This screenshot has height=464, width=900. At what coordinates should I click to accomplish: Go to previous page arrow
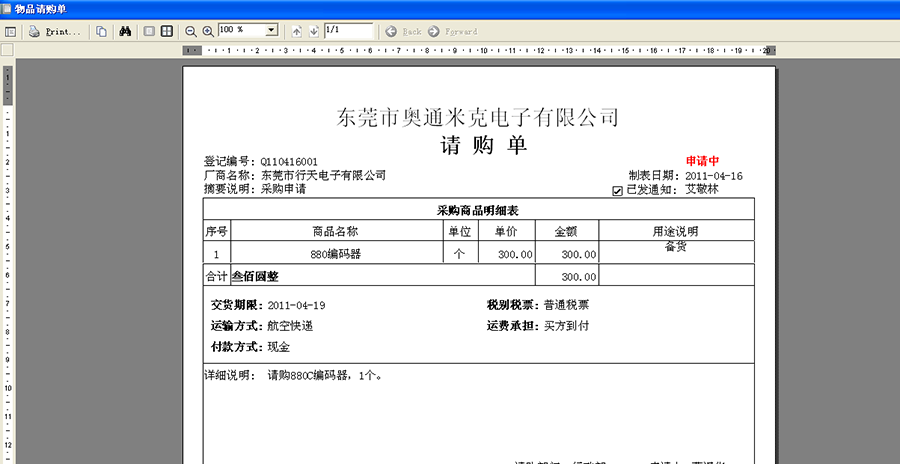297,32
